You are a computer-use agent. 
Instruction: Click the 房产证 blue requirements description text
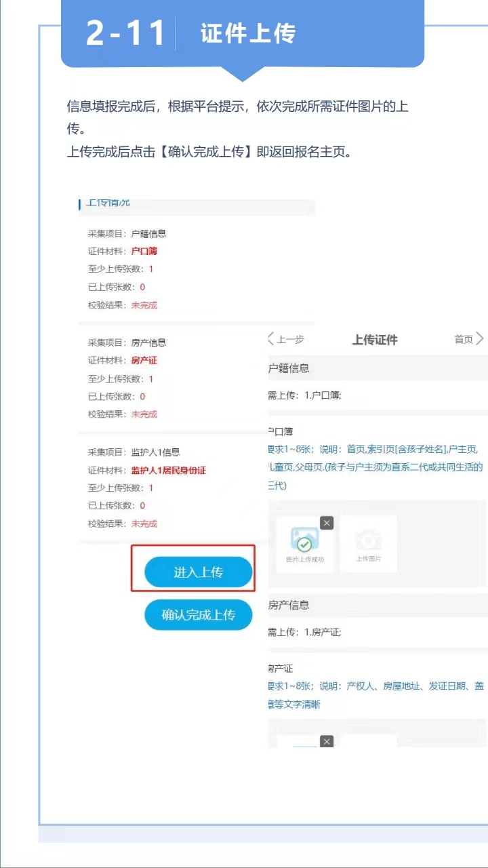[x=376, y=694]
